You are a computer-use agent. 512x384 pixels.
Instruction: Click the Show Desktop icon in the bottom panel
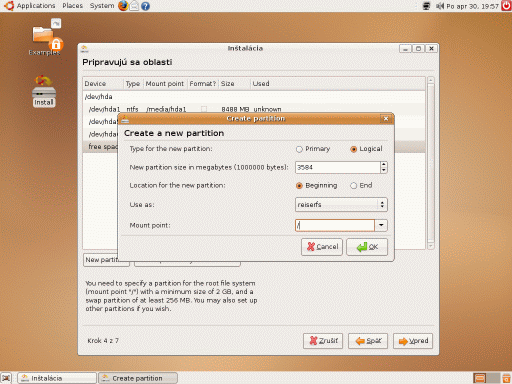click(6, 378)
